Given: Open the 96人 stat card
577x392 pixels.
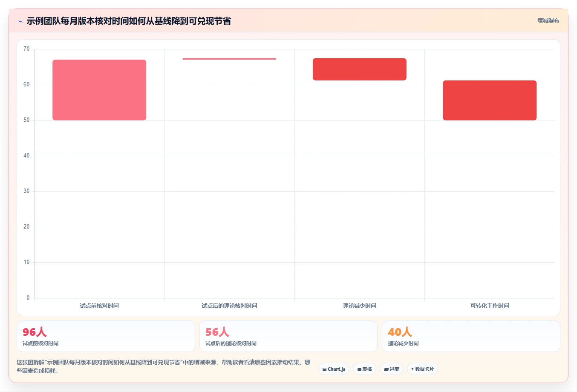Looking at the screenshot, I should pyautogui.click(x=106, y=336).
